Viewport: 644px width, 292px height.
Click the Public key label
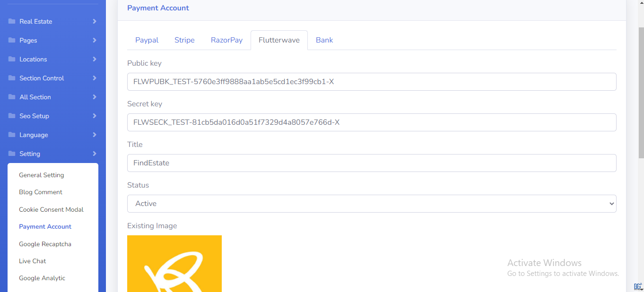coord(144,63)
